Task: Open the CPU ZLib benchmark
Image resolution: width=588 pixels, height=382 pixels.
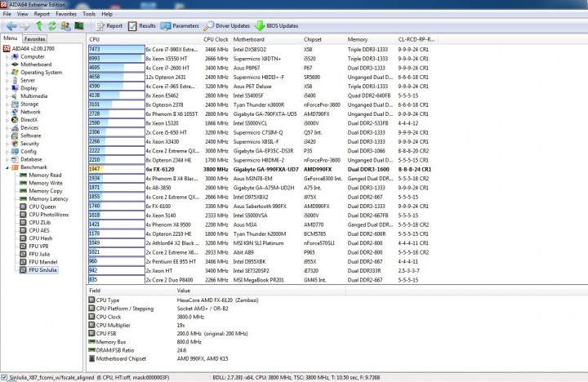Action: [35, 223]
